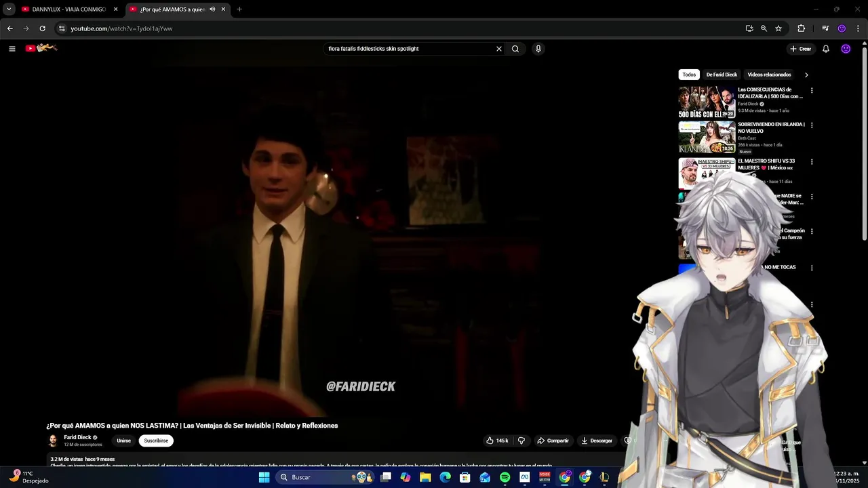The height and width of the screenshot is (488, 868).
Task: Focus the address bar URL
Action: [121, 28]
